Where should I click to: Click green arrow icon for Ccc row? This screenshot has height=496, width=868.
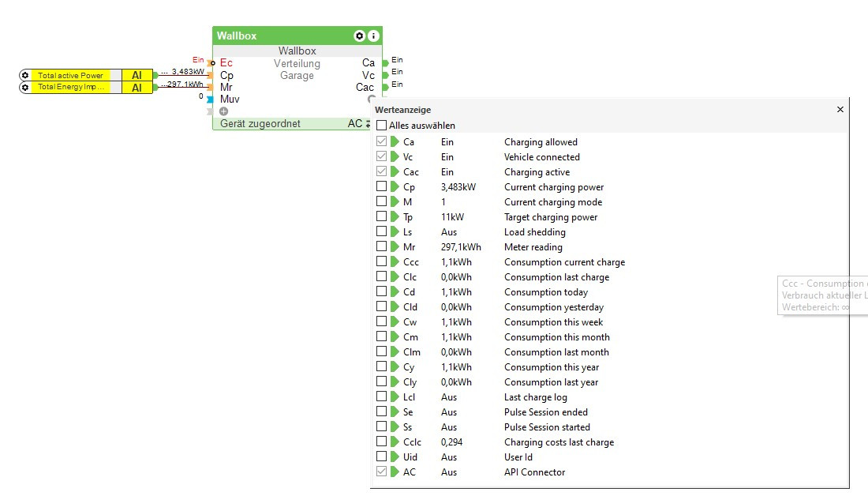tap(395, 261)
